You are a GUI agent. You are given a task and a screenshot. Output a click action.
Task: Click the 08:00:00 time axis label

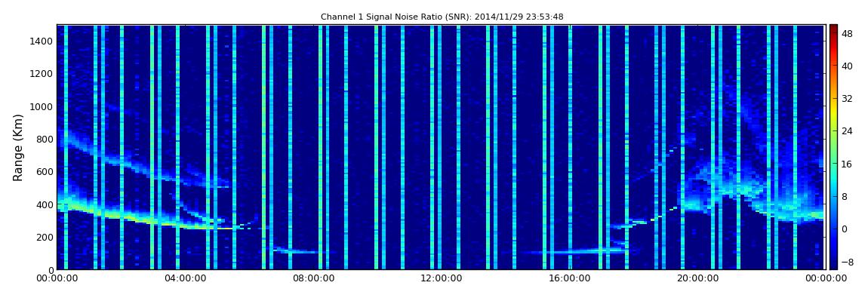click(312, 278)
